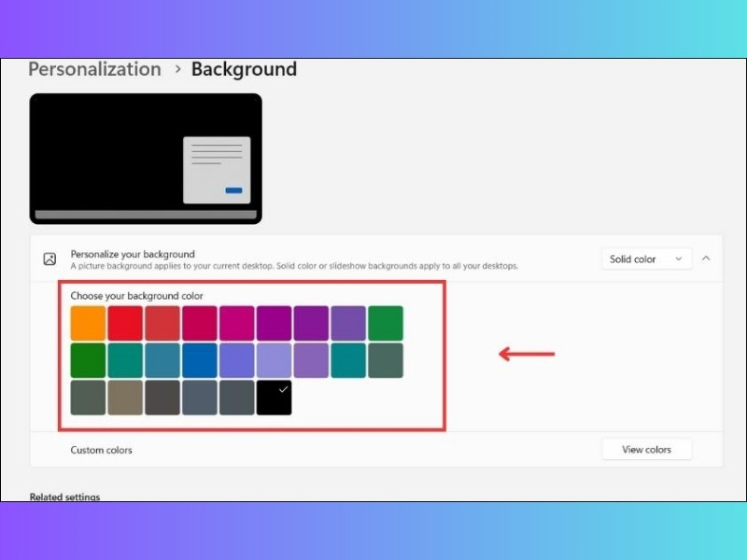The image size is (747, 560).
Task: Open the Solid color background type dropdown
Action: coord(646,259)
